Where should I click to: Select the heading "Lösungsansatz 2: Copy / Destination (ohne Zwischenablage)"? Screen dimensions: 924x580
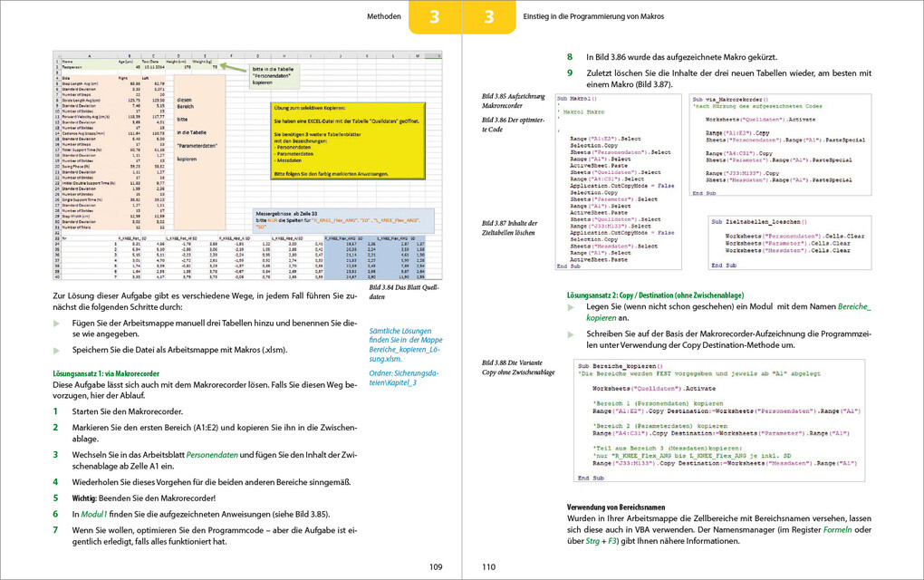(x=655, y=295)
